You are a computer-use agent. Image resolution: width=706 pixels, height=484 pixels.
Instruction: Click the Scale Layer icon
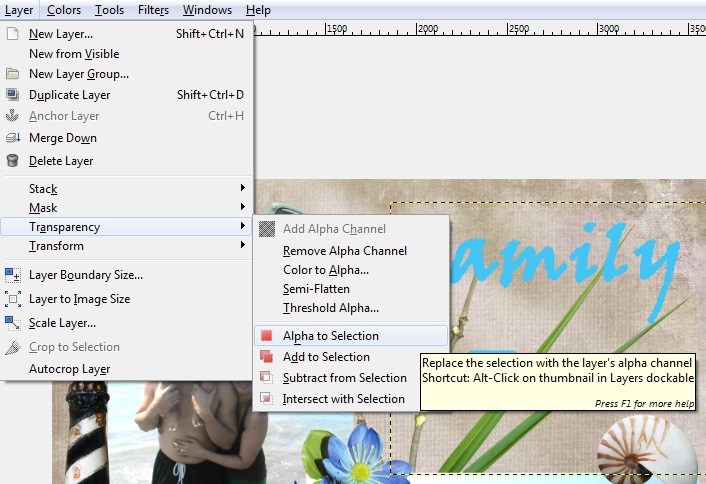13,323
